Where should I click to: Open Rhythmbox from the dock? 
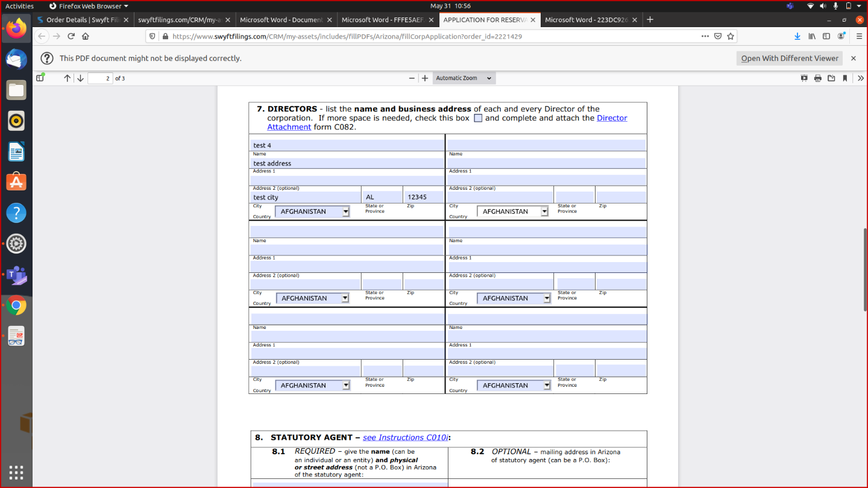point(16,121)
